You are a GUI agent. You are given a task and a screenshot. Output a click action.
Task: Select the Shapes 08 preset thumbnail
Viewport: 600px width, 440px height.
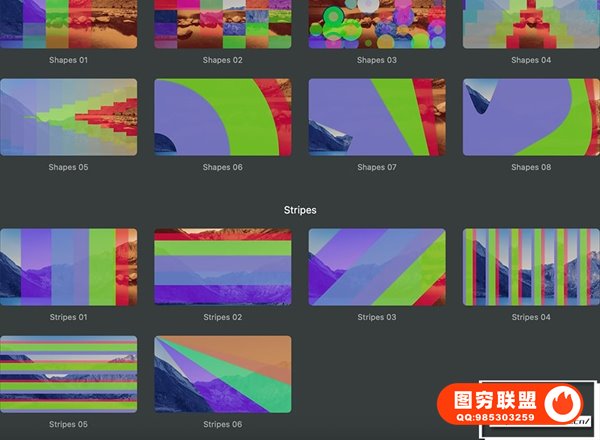pos(531,118)
